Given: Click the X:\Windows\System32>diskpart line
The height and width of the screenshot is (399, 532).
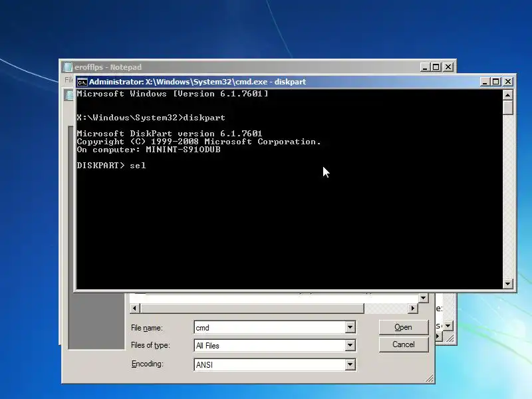Looking at the screenshot, I should [151, 118].
